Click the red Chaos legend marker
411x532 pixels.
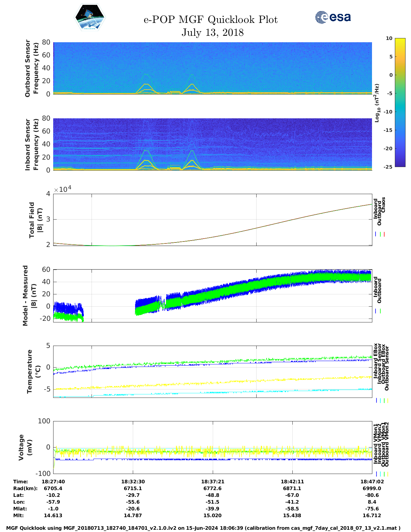(384, 234)
